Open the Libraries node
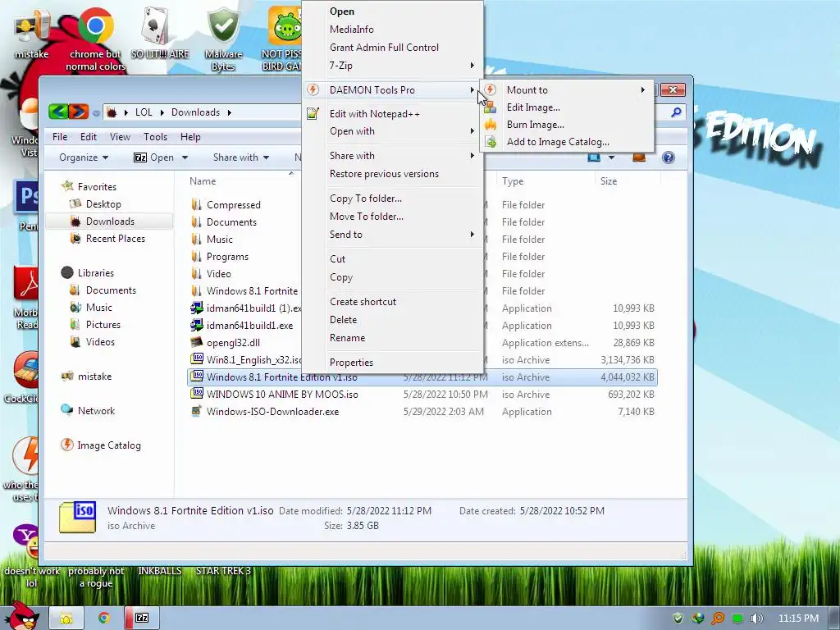840x630 pixels. pyautogui.click(x=95, y=272)
